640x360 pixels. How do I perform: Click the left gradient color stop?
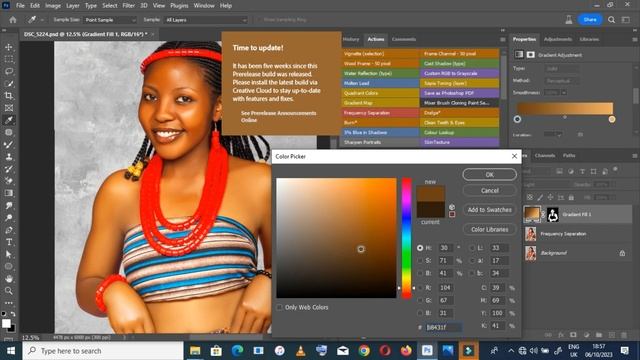coord(517,119)
